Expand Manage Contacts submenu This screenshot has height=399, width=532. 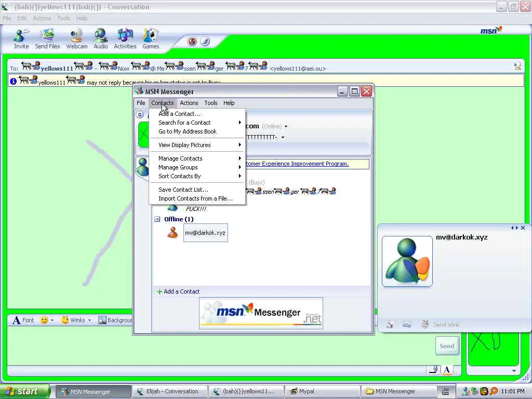click(197, 158)
